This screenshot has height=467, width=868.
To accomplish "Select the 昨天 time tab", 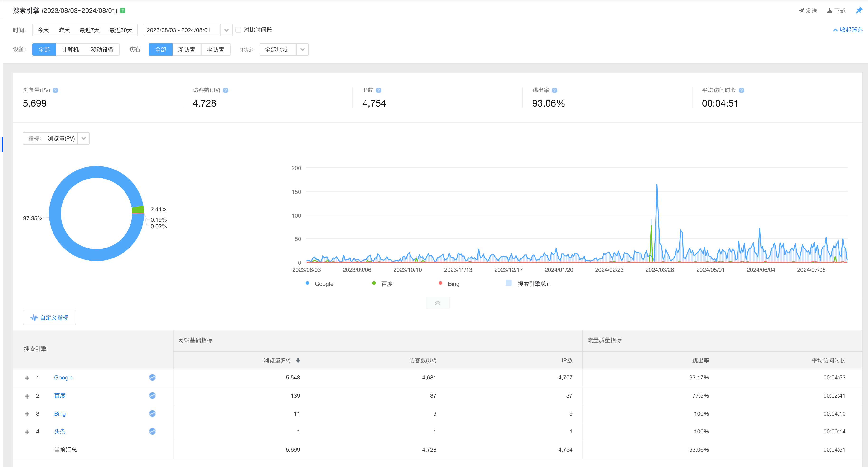I will coord(64,30).
